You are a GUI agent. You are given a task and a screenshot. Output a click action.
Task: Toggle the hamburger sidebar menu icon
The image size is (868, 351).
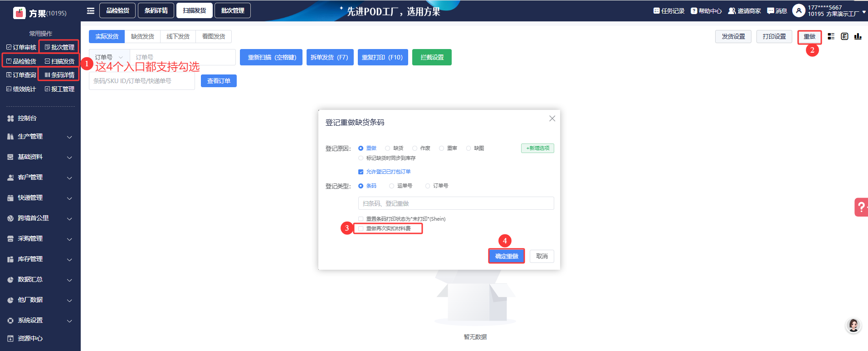click(91, 11)
